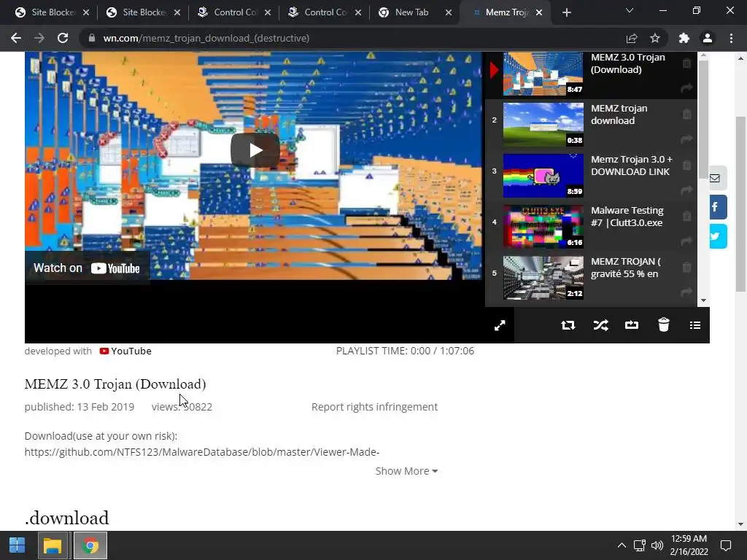Image resolution: width=747 pixels, height=560 pixels.
Task: Open the Extensions puzzle icon
Action: click(x=684, y=38)
